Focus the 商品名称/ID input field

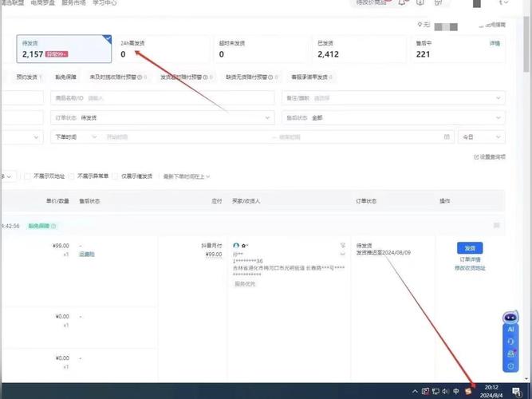[163, 98]
